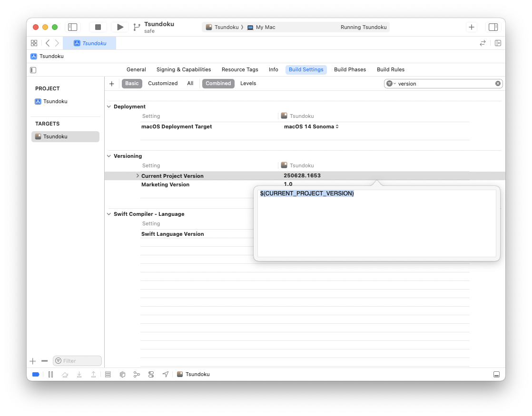Click the simulate location arrow icon
Viewport: 532px width, 416px height.
tap(165, 374)
